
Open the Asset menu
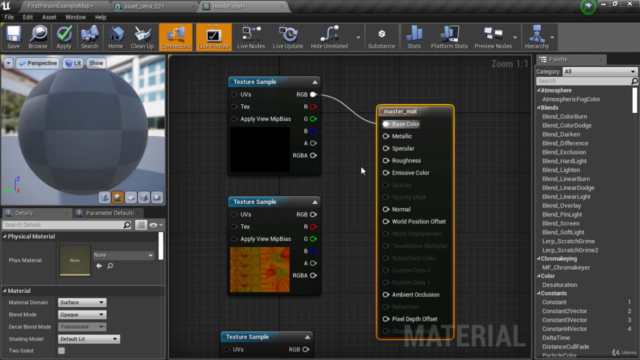pos(49,17)
